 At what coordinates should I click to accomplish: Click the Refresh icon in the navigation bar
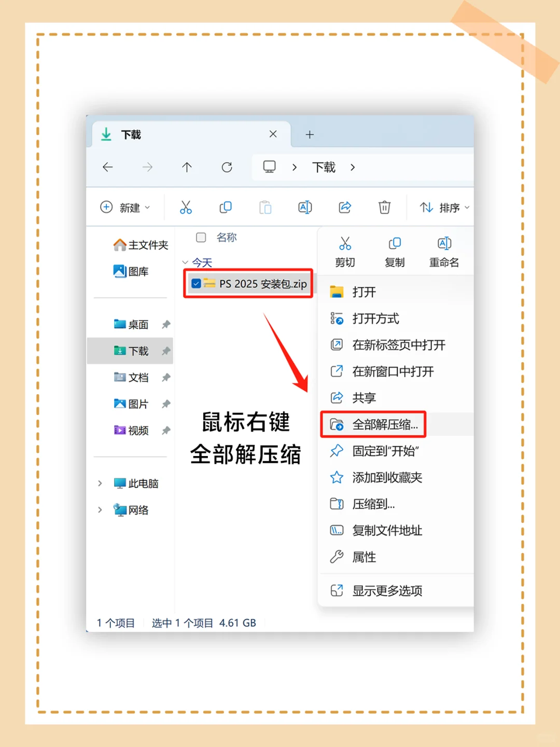[227, 167]
